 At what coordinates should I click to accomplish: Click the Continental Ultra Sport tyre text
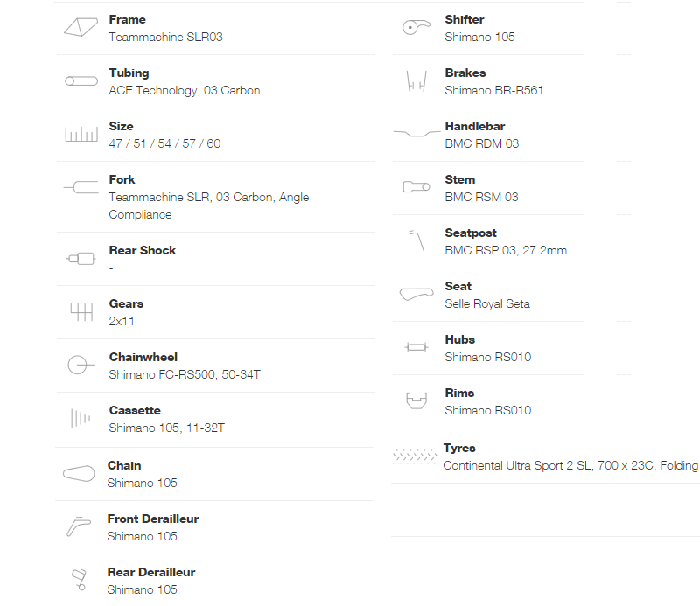pos(570,465)
